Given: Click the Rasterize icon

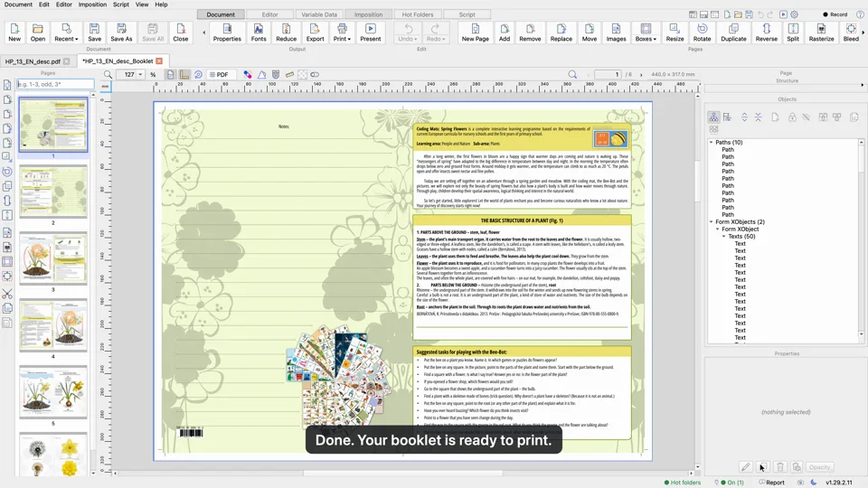Looking at the screenshot, I should tap(822, 33).
